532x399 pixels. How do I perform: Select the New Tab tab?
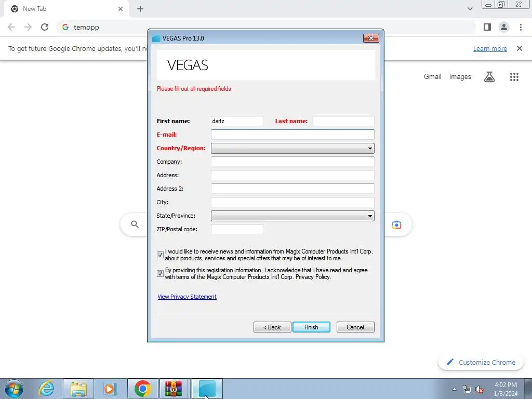click(66, 9)
